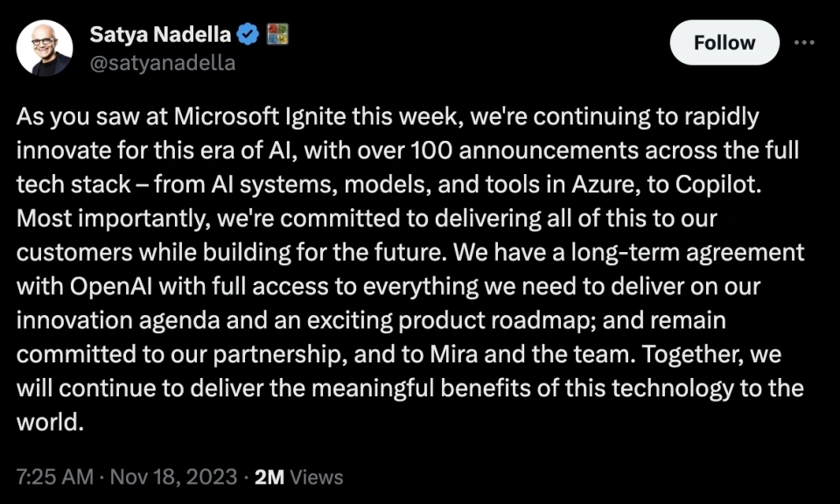
Task: Click the Satya Nadella display name
Action: click(160, 35)
